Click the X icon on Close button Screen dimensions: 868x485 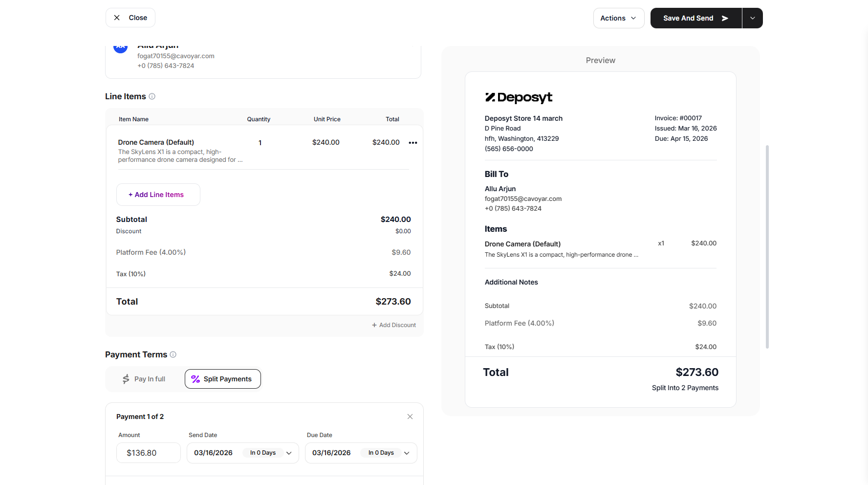coord(117,18)
